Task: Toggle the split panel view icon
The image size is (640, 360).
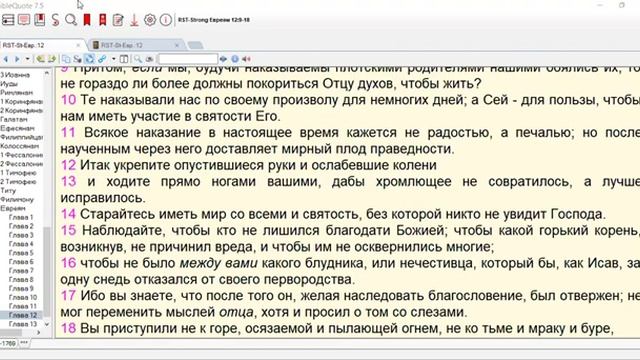Action: coord(124,59)
